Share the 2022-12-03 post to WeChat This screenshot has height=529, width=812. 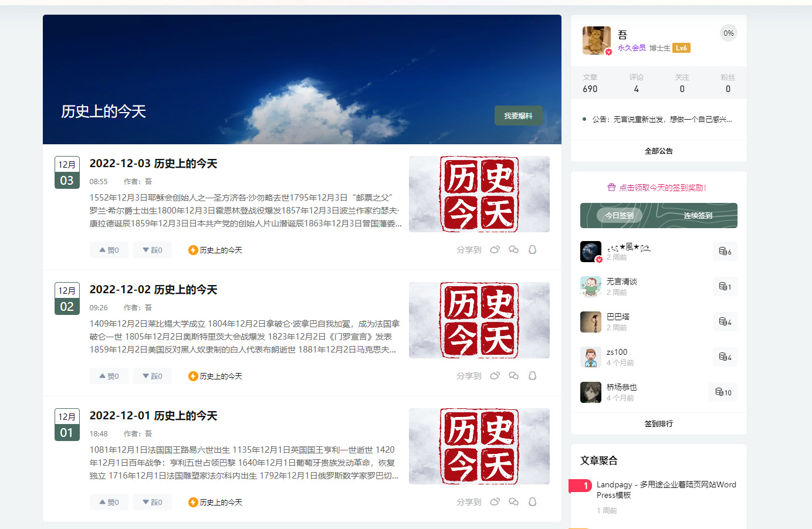[x=513, y=250]
